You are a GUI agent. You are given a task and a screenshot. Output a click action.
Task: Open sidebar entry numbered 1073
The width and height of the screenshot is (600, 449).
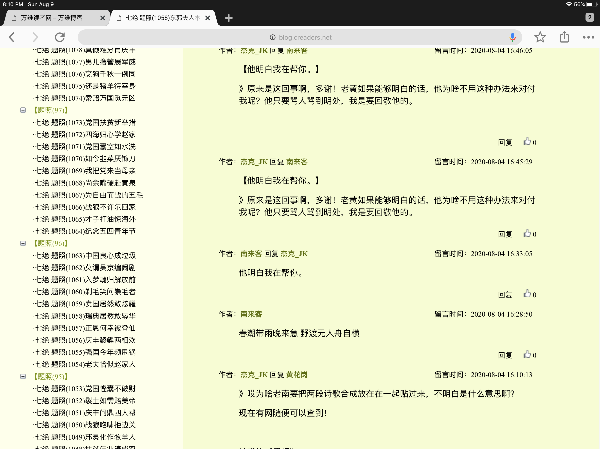point(85,122)
